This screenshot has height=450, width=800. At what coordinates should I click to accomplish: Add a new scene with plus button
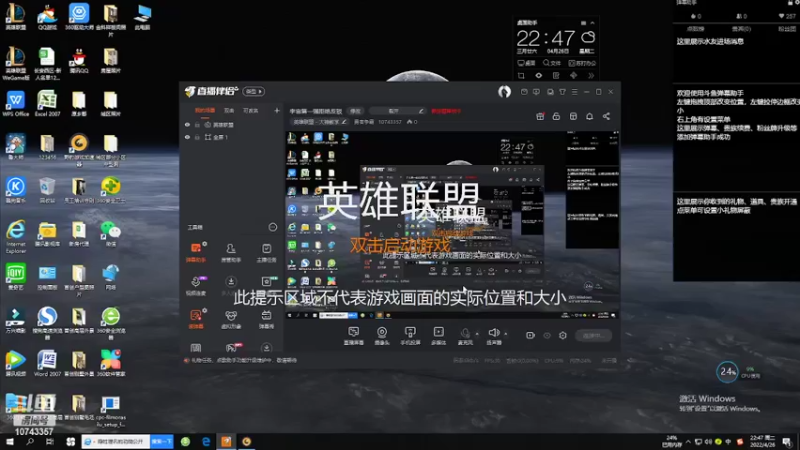[x=277, y=110]
